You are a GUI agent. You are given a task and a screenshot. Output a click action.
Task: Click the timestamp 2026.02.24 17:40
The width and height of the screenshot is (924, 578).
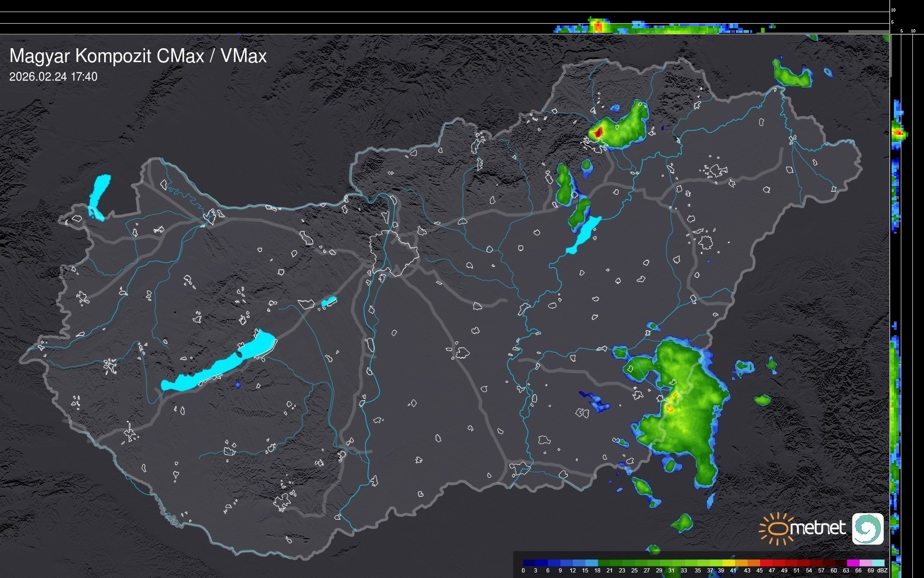[53, 76]
